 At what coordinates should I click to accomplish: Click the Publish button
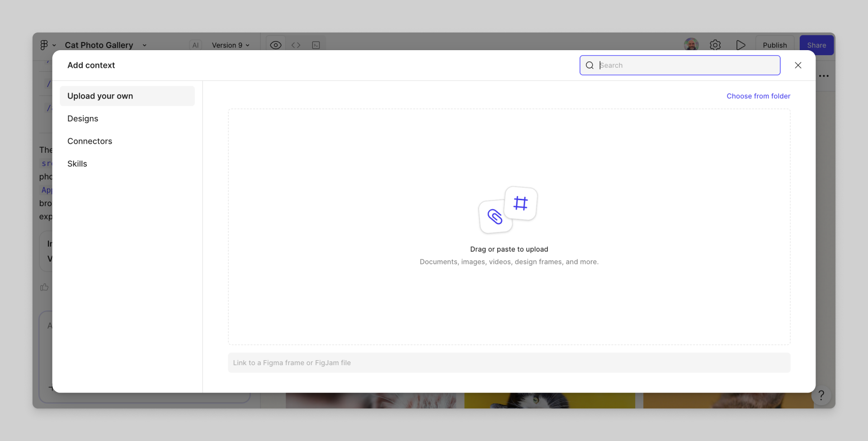coord(775,45)
